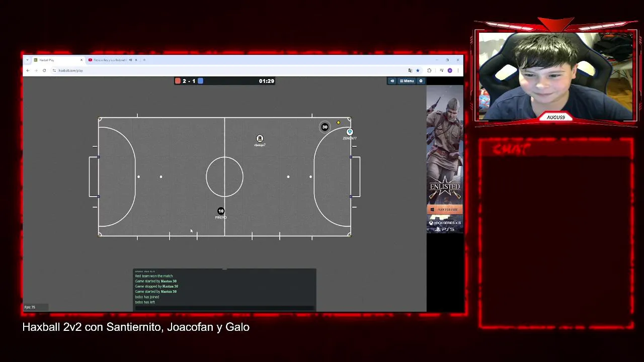
Task: Click player disc number 10 PIÑERO
Action: pyautogui.click(x=221, y=211)
